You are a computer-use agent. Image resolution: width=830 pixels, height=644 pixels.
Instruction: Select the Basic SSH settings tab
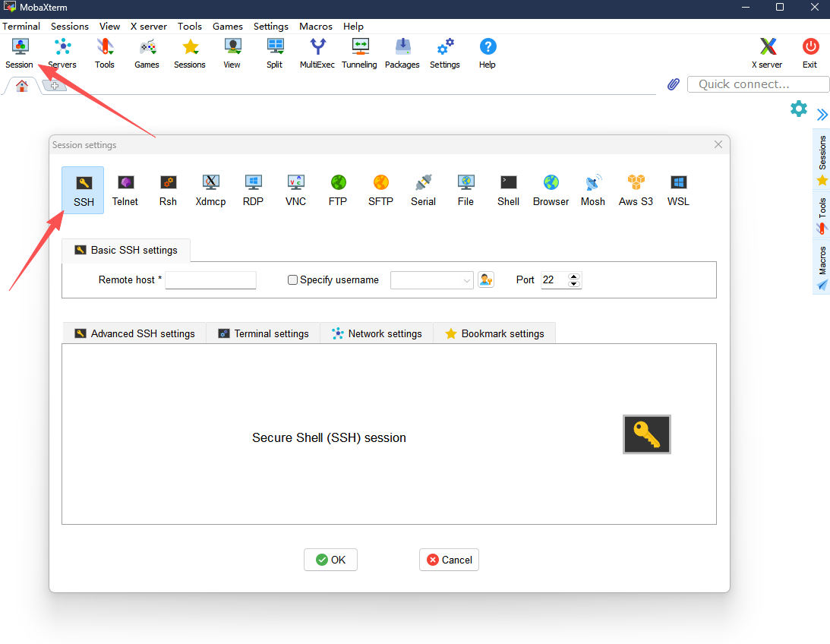[126, 250]
